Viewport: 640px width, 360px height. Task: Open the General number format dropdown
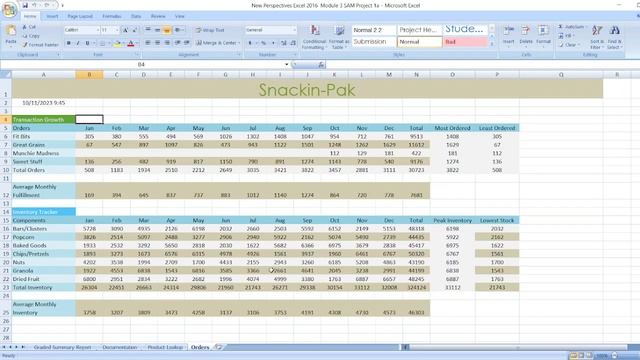(x=294, y=30)
